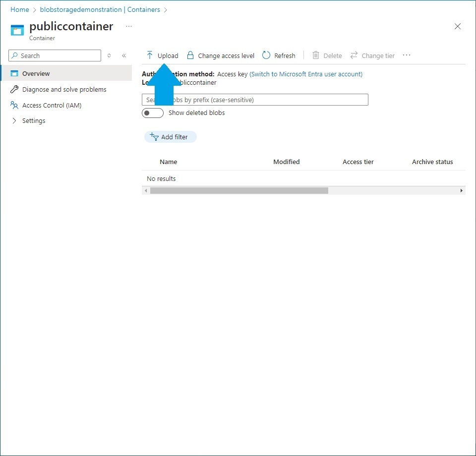Sort by the Archive status column header
This screenshot has height=456, width=476.
point(432,162)
